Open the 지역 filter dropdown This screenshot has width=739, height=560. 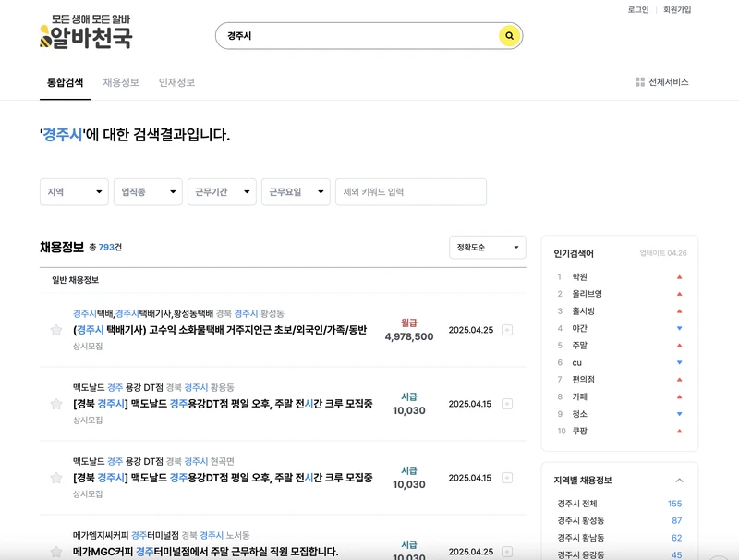click(72, 192)
